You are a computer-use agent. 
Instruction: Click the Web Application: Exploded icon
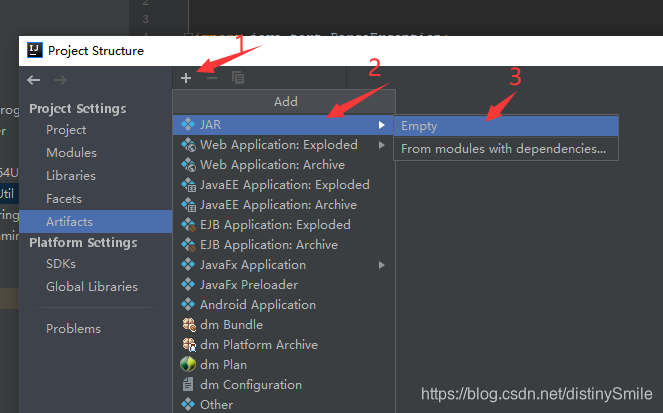188,145
